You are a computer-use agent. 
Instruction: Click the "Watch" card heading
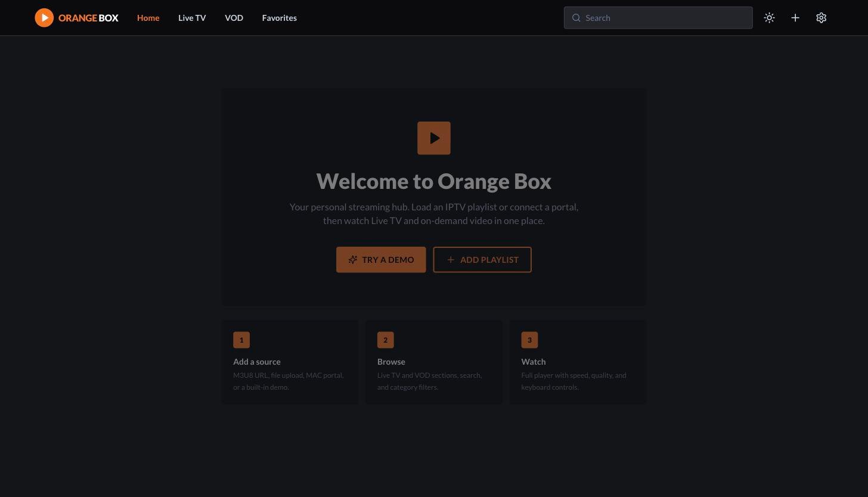[534, 362]
